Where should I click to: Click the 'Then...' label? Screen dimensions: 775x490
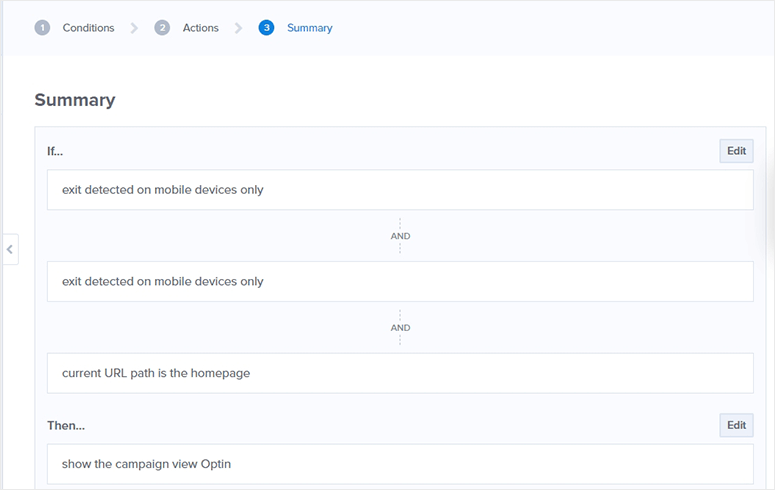click(66, 426)
